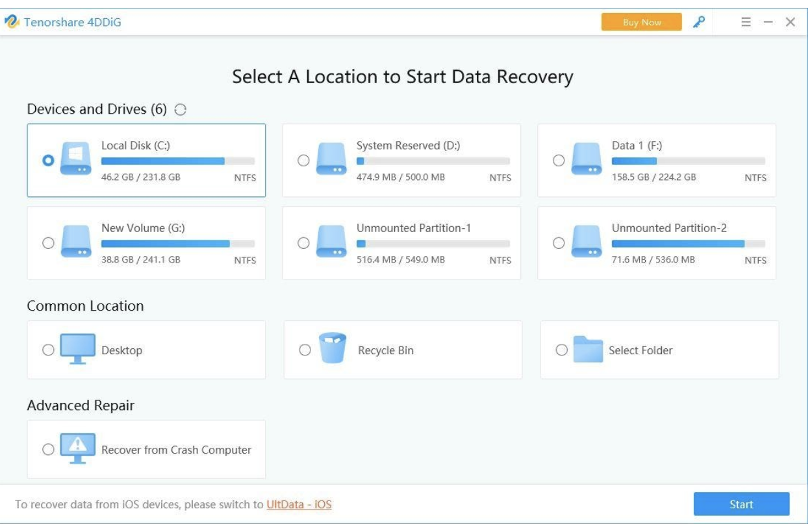812x529 pixels.
Task: Click the "71.6 MB / 536.0 MB" size text
Action: (653, 260)
